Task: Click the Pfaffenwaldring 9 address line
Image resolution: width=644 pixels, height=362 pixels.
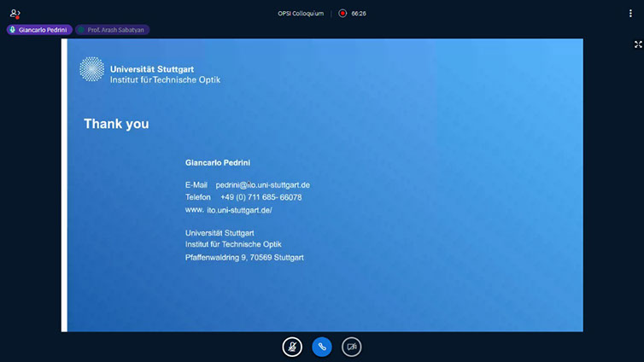Action: tap(244, 257)
